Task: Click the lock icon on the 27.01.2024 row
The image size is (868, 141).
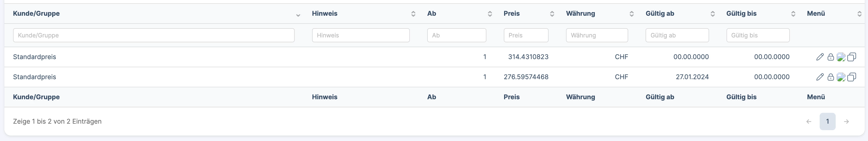Action: click(x=831, y=77)
